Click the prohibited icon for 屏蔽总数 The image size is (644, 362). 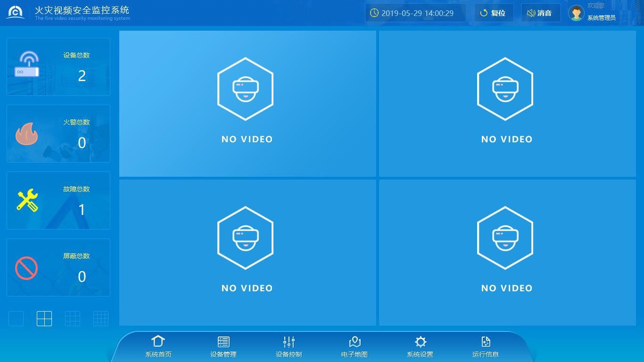point(26,268)
